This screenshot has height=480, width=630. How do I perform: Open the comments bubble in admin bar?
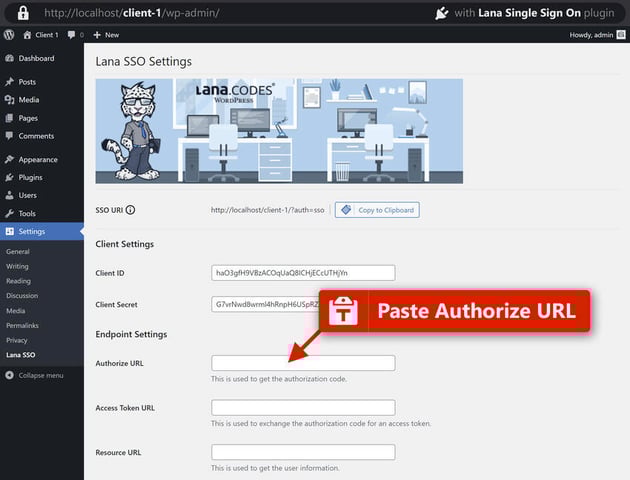coord(76,35)
